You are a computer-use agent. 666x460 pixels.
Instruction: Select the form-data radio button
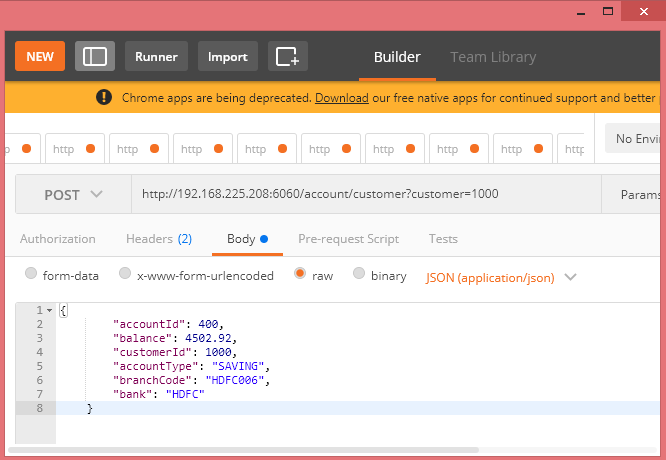click(31, 273)
